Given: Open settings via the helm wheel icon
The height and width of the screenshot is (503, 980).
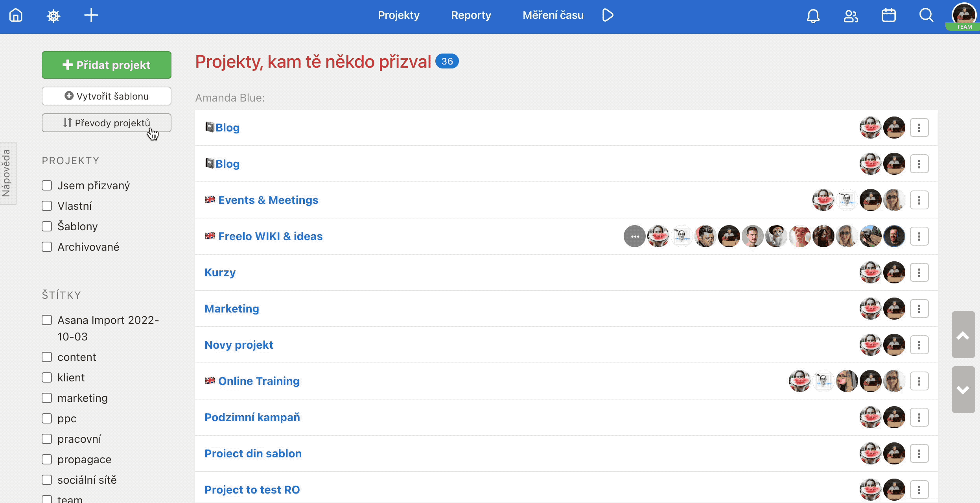Looking at the screenshot, I should 53,16.
